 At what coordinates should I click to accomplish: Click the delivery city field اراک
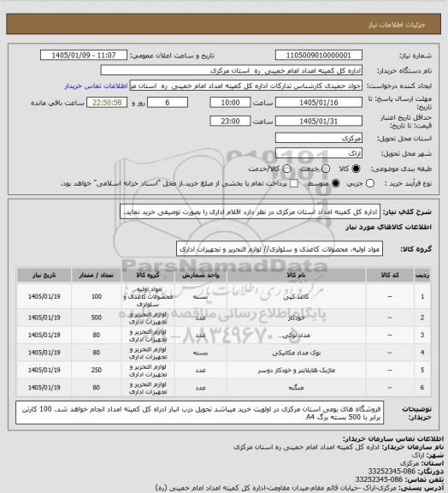pyautogui.click(x=319, y=153)
